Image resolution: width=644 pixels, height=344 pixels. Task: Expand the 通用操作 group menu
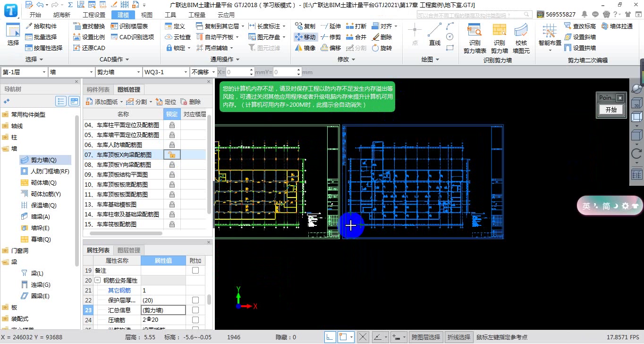click(224, 60)
